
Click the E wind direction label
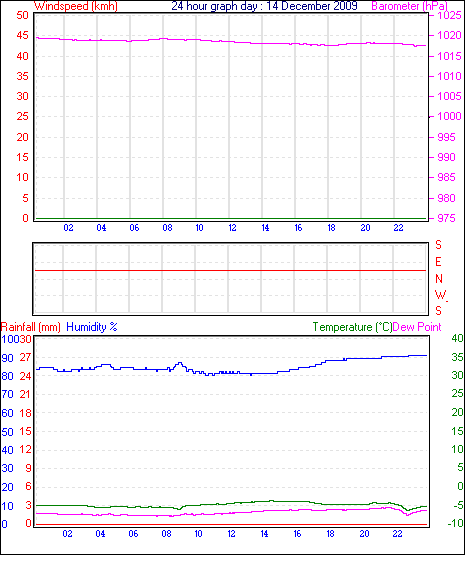(438, 262)
